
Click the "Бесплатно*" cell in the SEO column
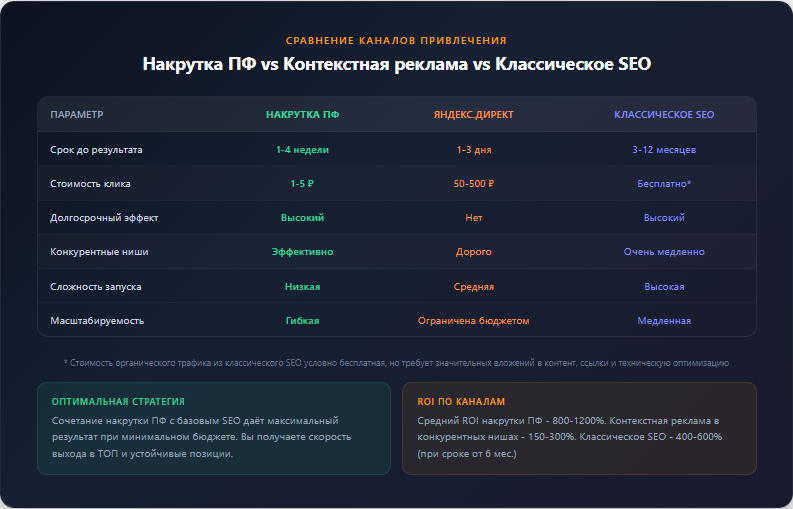coord(664,184)
